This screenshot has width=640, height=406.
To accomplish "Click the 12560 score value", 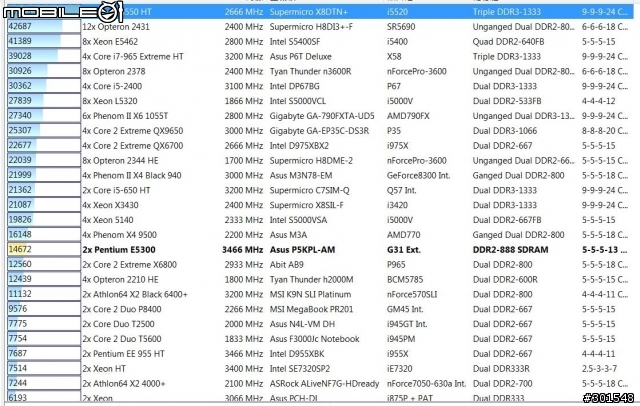I will (x=20, y=264).
